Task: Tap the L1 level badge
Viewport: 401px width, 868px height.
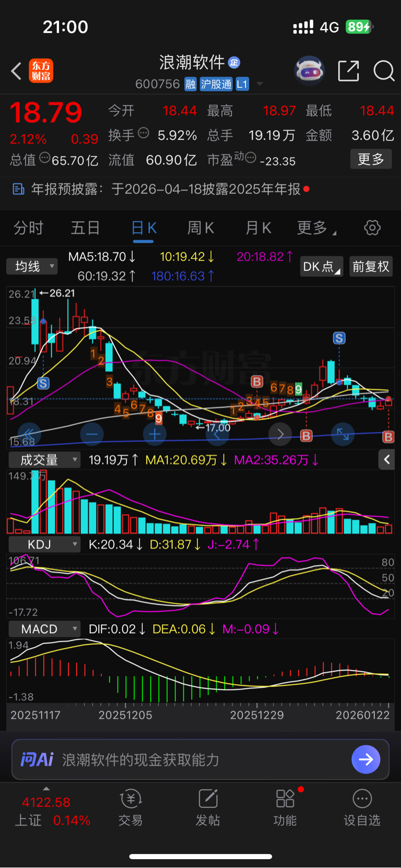Action: point(242,84)
